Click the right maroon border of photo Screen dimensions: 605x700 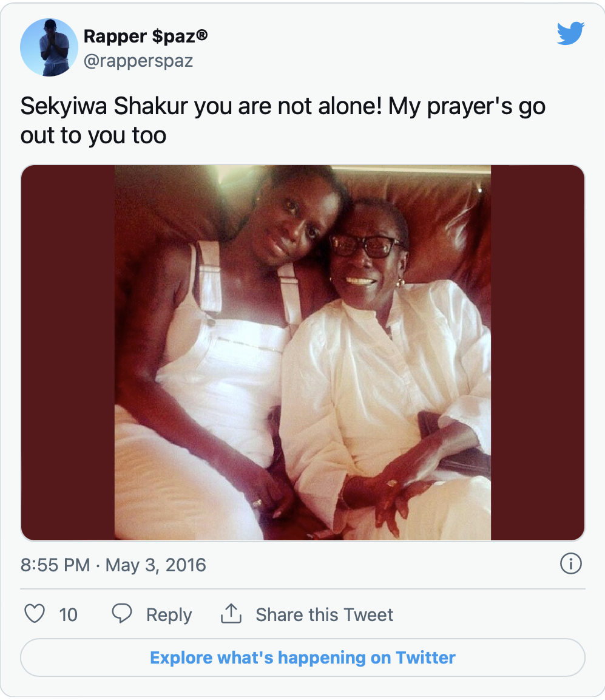click(x=537, y=352)
